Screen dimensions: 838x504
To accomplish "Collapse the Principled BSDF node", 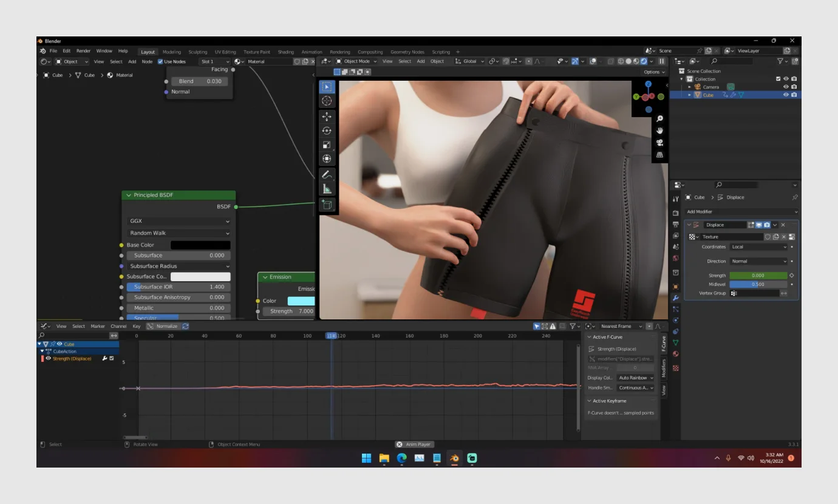I will (x=128, y=196).
